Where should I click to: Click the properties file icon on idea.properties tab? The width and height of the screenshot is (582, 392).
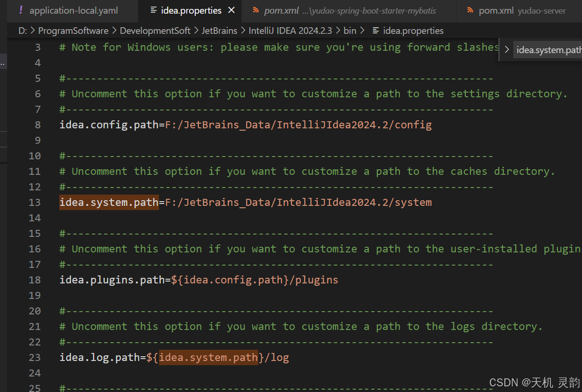(x=153, y=10)
